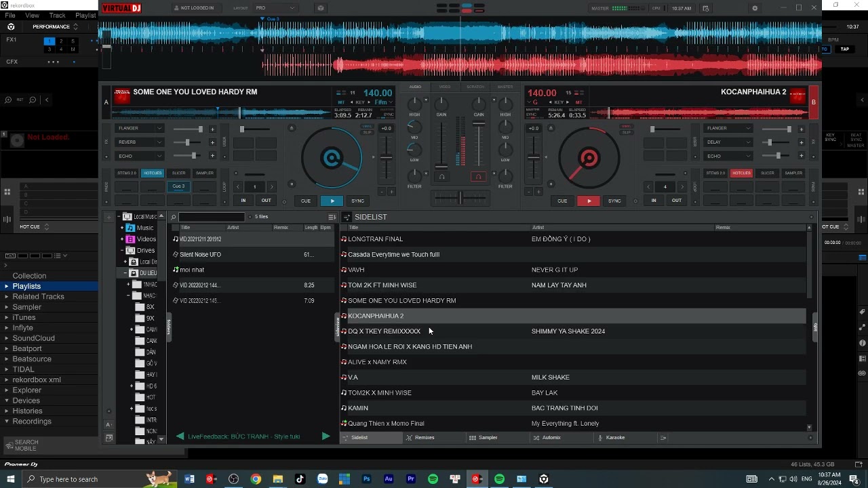Adjust deck A Flanger effect level slider
The width and height of the screenshot is (868, 488).
coord(187,129)
